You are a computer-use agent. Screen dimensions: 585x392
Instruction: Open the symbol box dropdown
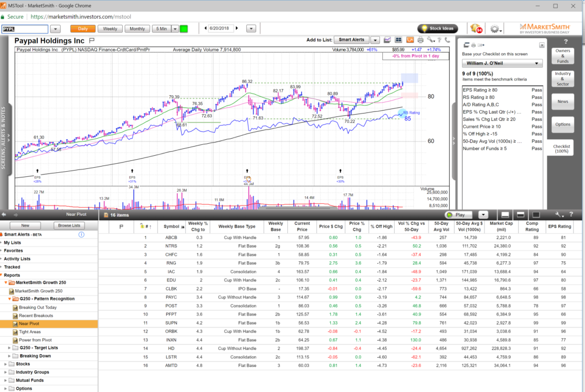[55, 29]
